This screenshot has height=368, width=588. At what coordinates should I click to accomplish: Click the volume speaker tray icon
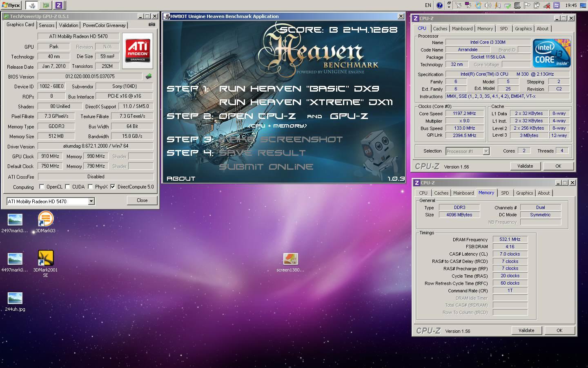488,5
